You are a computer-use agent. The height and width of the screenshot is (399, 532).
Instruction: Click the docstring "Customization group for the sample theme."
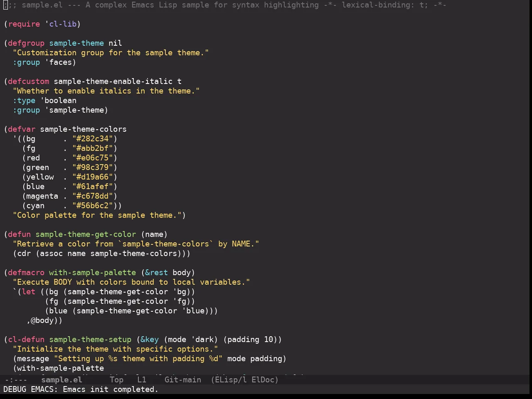point(111,53)
